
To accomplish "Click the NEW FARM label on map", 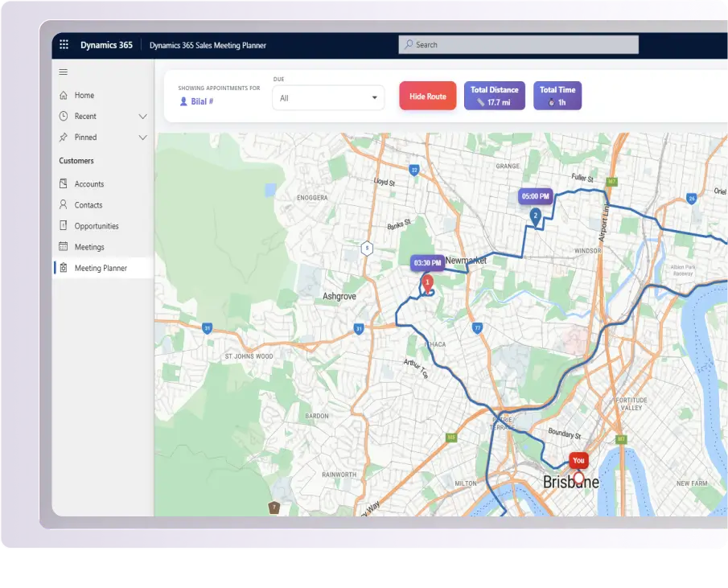I will pos(692,483).
